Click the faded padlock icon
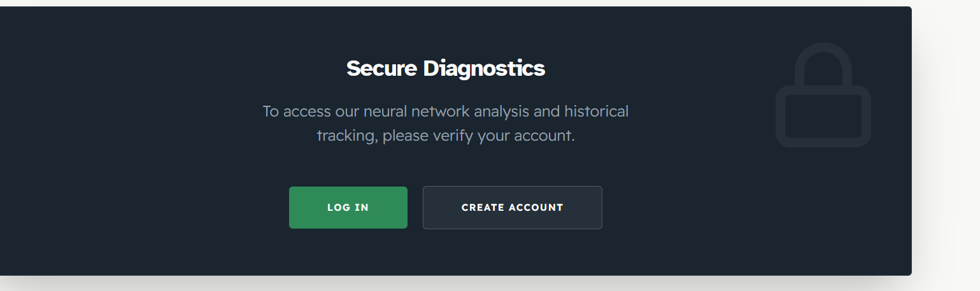980x291 pixels. [x=823, y=95]
